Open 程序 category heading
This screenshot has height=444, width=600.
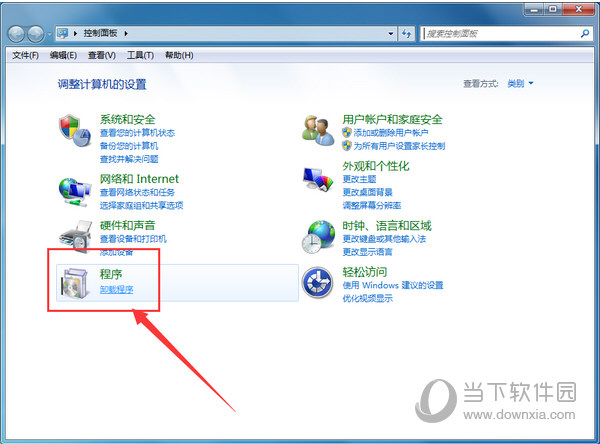pos(111,274)
